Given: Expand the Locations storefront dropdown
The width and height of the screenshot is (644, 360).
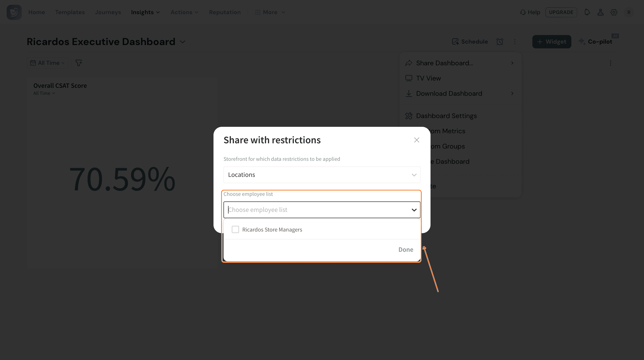Looking at the screenshot, I should [322, 175].
